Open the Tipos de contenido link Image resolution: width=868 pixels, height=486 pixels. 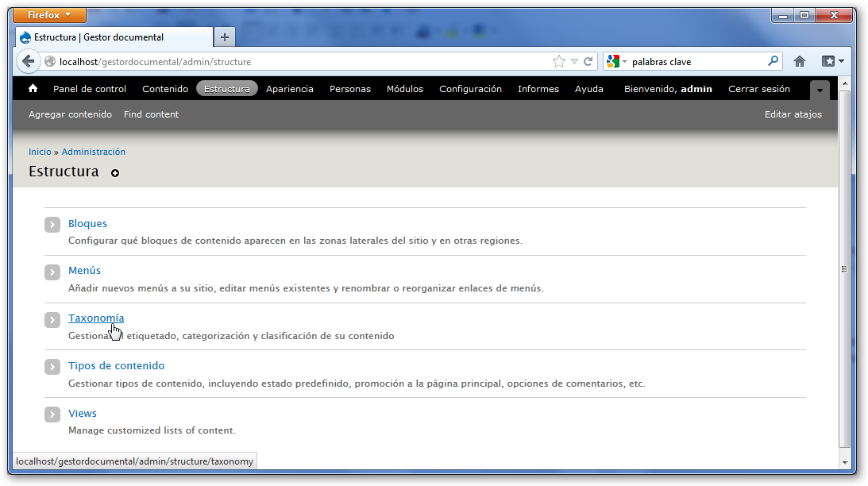pyautogui.click(x=116, y=365)
